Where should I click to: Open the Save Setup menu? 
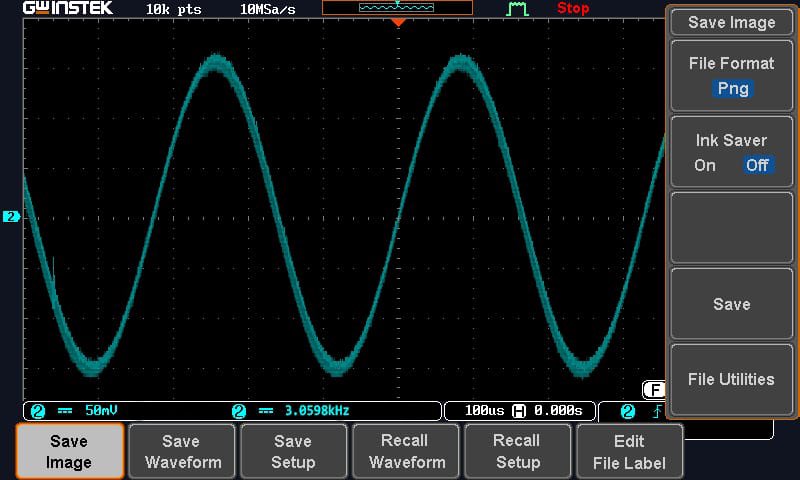[x=293, y=451]
